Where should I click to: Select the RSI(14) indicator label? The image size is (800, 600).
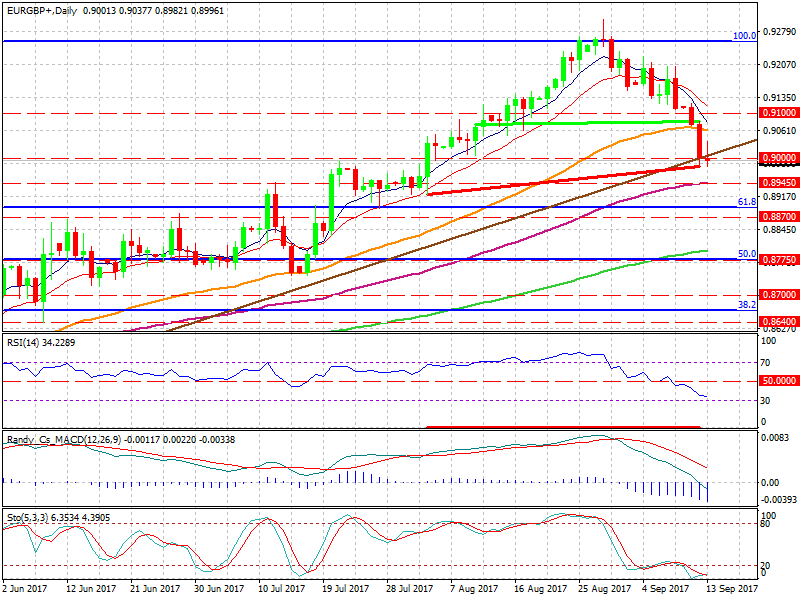pos(26,342)
